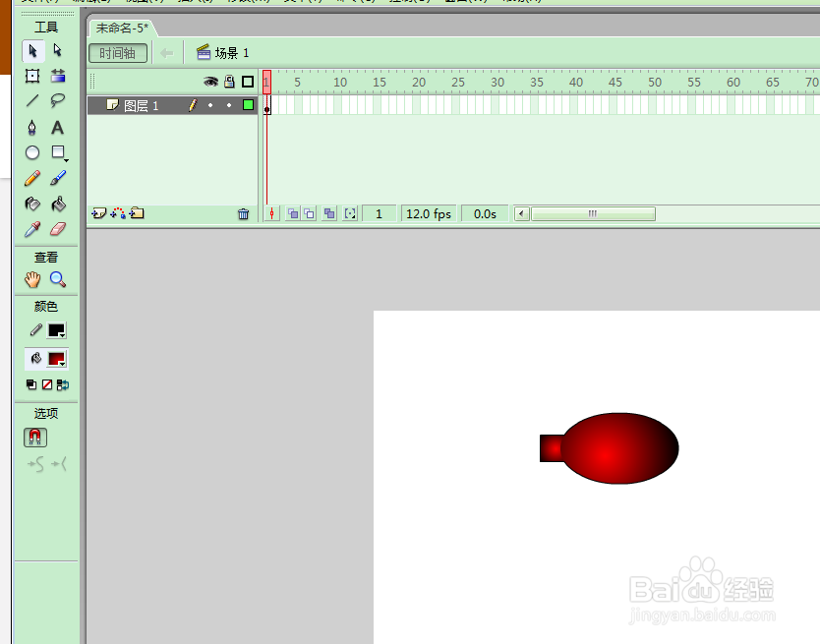Select the Ink Bottle tool
Screen dimensions: 820x644
click(x=32, y=204)
